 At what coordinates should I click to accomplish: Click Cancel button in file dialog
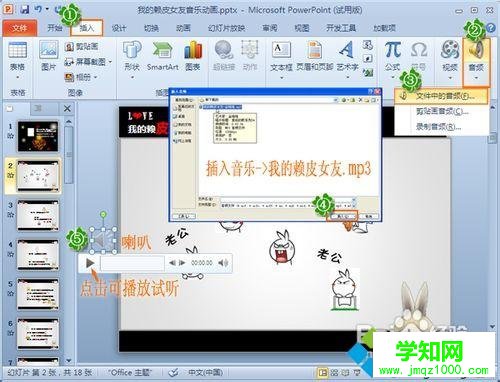[x=368, y=216]
